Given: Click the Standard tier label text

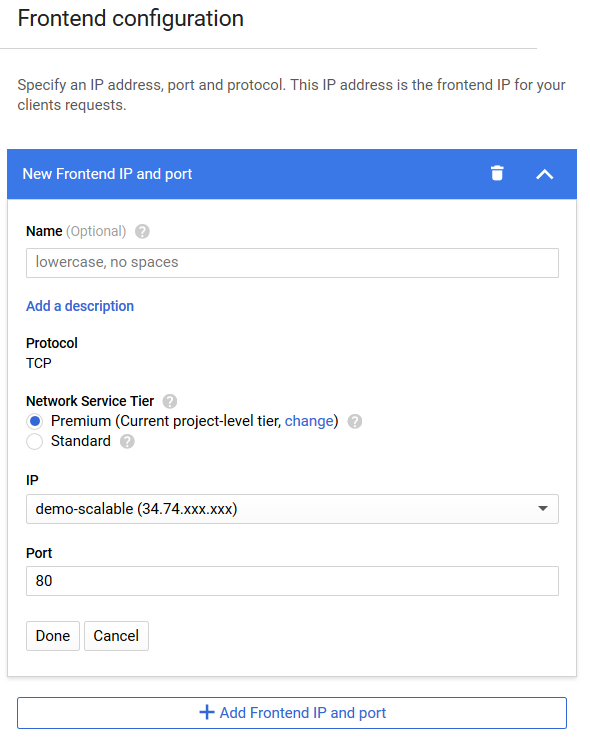Looking at the screenshot, I should point(81,441).
